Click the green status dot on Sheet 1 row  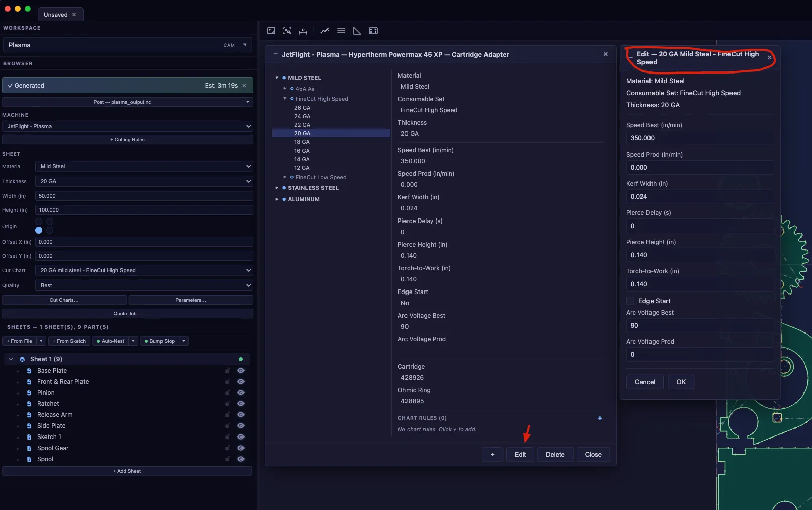click(241, 359)
